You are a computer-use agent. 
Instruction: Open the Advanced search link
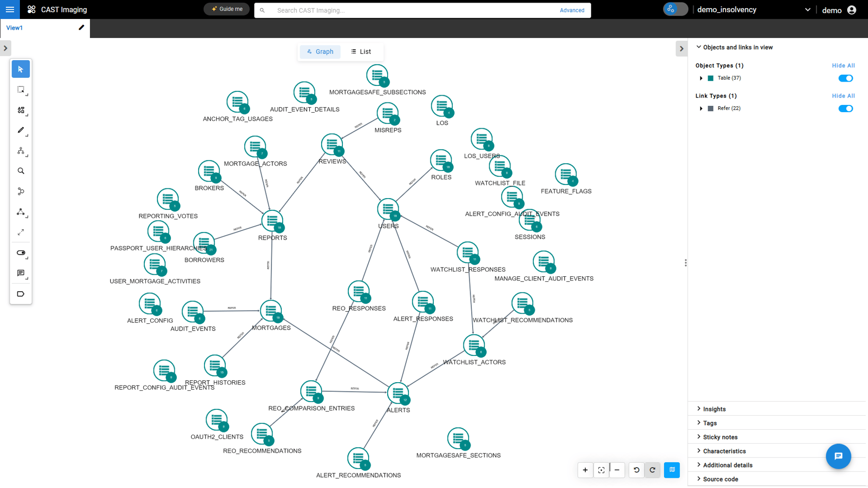pyautogui.click(x=572, y=10)
